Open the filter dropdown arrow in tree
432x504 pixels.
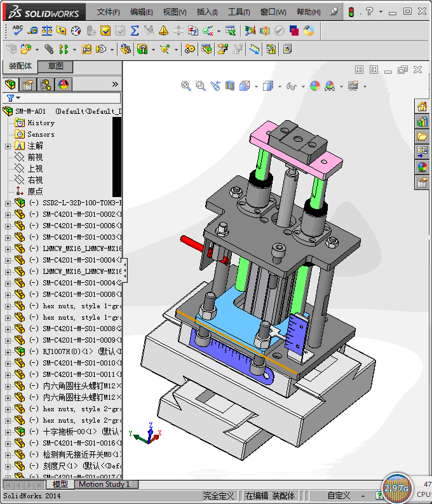tap(18, 98)
